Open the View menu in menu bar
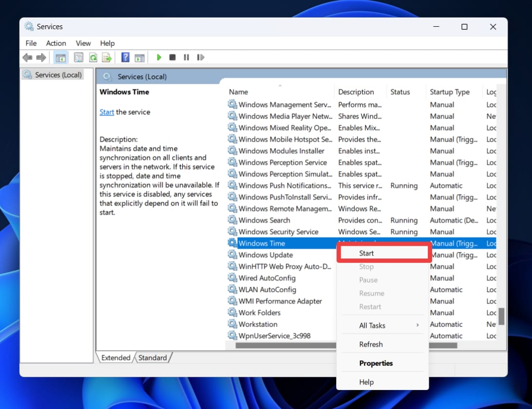This screenshot has width=532, height=409. pos(83,43)
